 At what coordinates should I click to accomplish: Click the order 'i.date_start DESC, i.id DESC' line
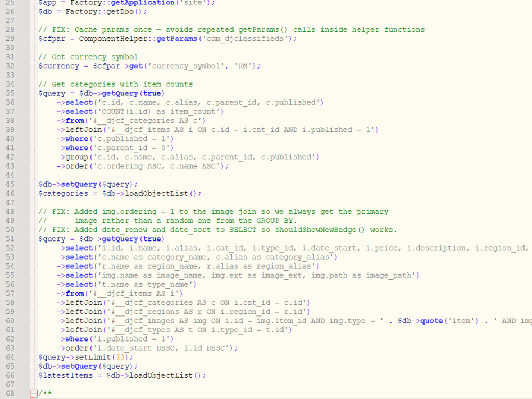(x=147, y=348)
